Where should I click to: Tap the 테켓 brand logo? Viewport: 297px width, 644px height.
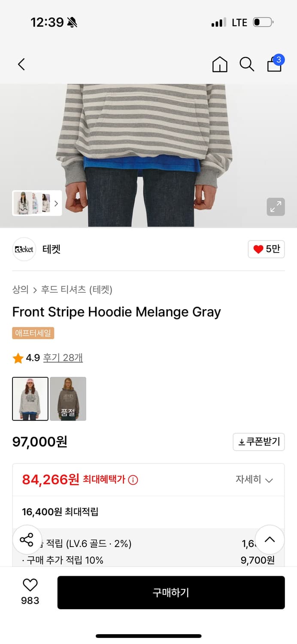click(24, 249)
